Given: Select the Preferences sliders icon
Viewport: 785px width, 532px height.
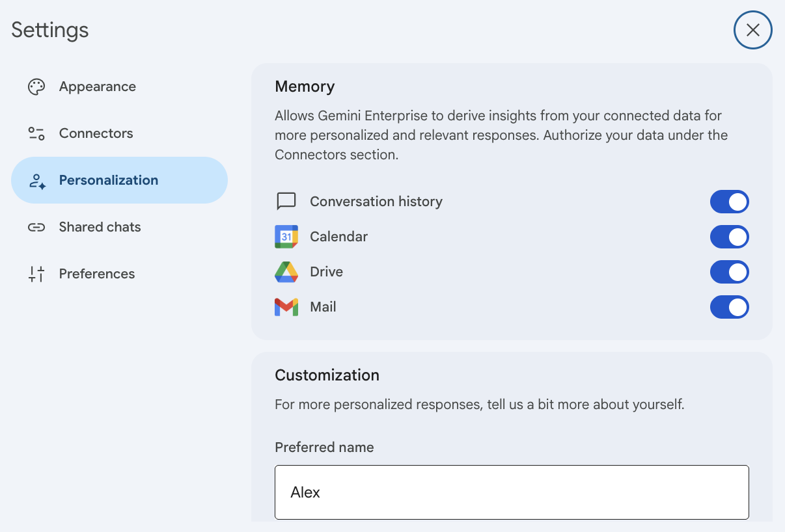Looking at the screenshot, I should click(x=36, y=273).
